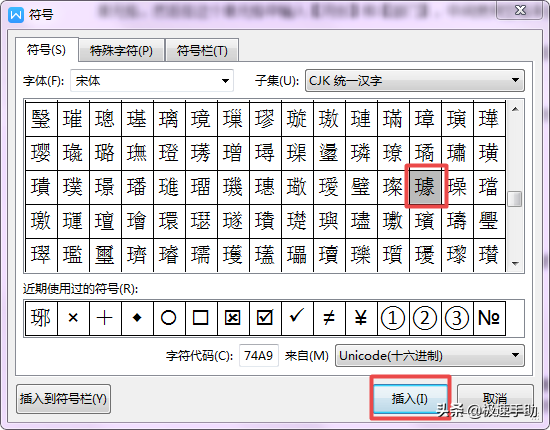
Task: Select recent symbol ¥ yen sign
Action: 361,318
